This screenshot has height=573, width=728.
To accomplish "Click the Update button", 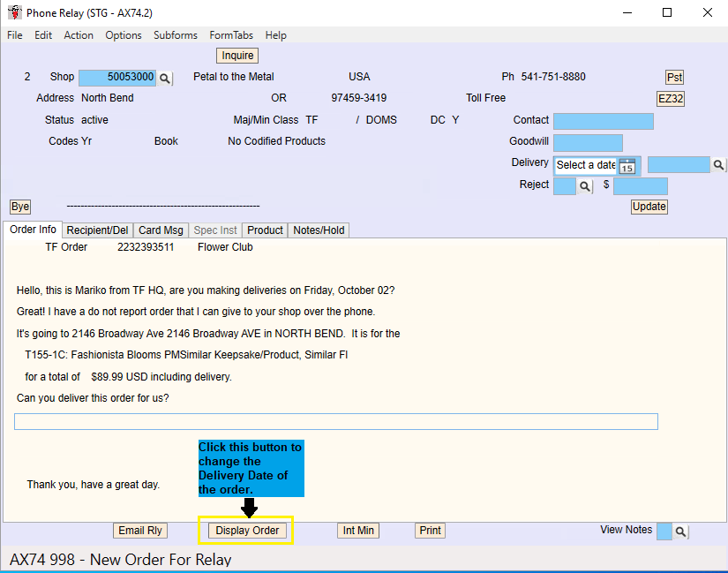I will pyautogui.click(x=649, y=207).
